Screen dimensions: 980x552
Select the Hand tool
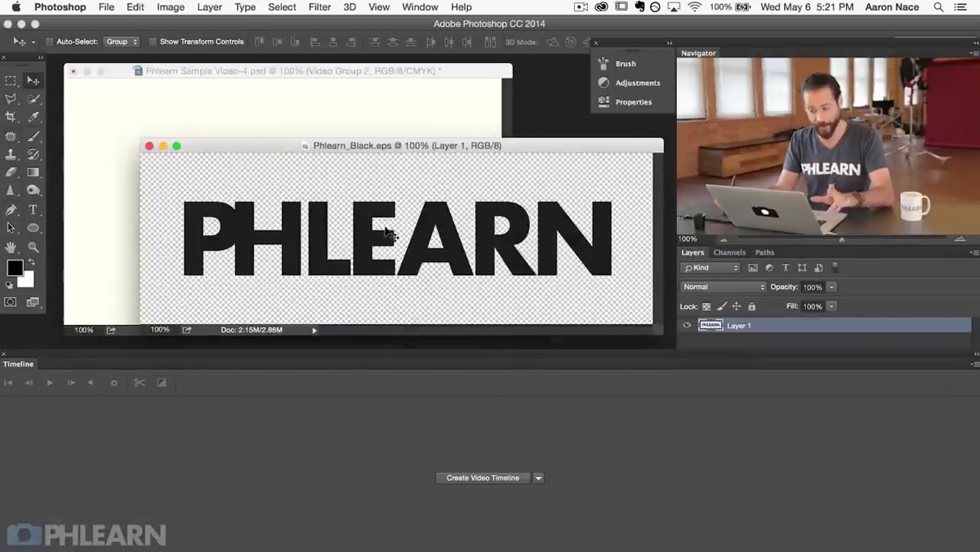11,247
